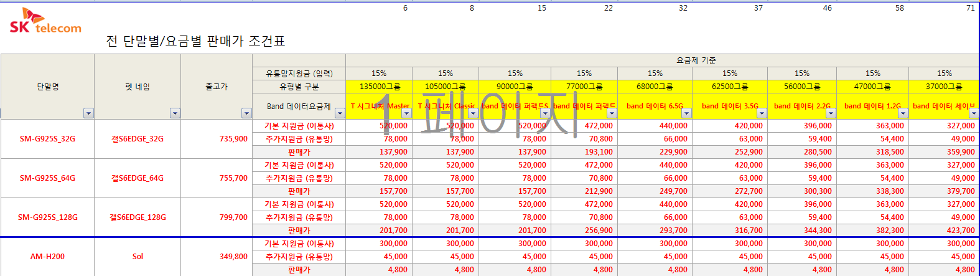This screenshot has width=980, height=276.
Task: Expand the Band 데이터요금제 filter arrow
Action: pos(340,113)
